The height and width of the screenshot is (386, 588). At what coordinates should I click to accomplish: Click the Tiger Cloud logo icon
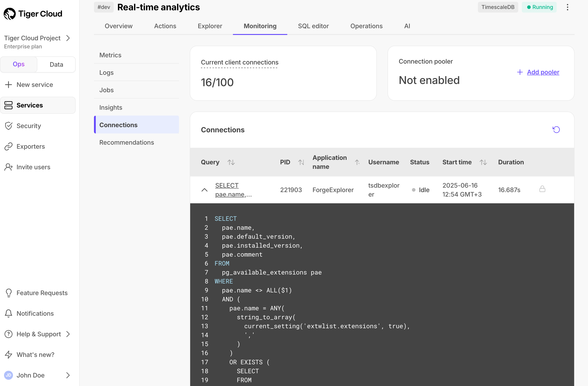pyautogui.click(x=10, y=14)
